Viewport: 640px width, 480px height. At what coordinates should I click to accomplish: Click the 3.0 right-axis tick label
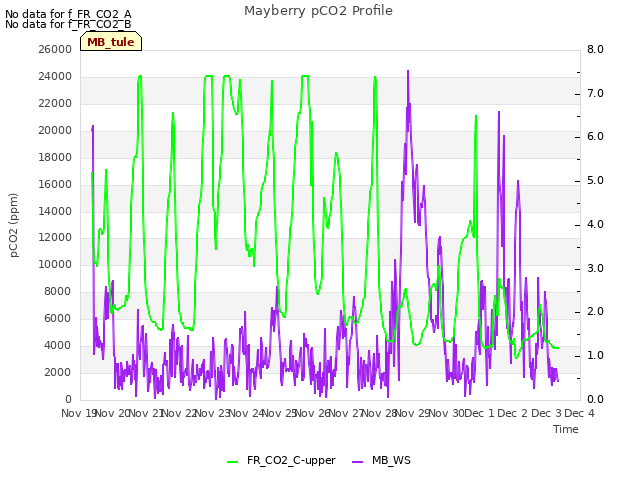[595, 269]
